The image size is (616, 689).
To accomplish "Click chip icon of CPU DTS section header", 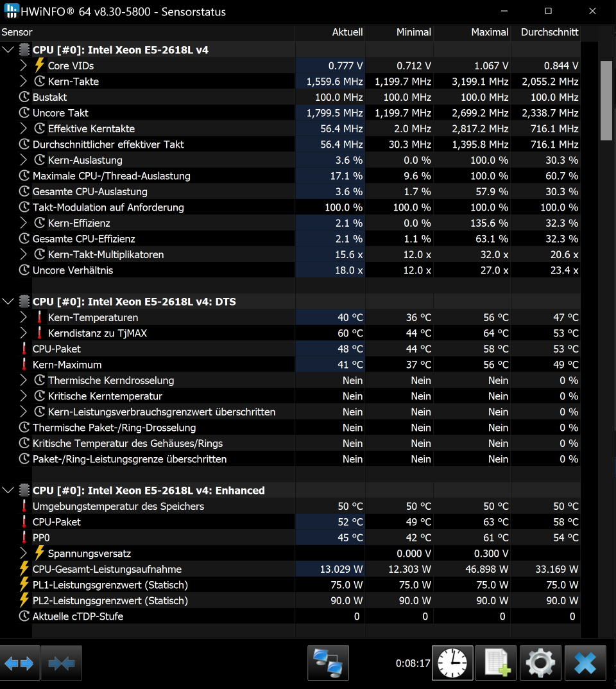I will point(24,301).
